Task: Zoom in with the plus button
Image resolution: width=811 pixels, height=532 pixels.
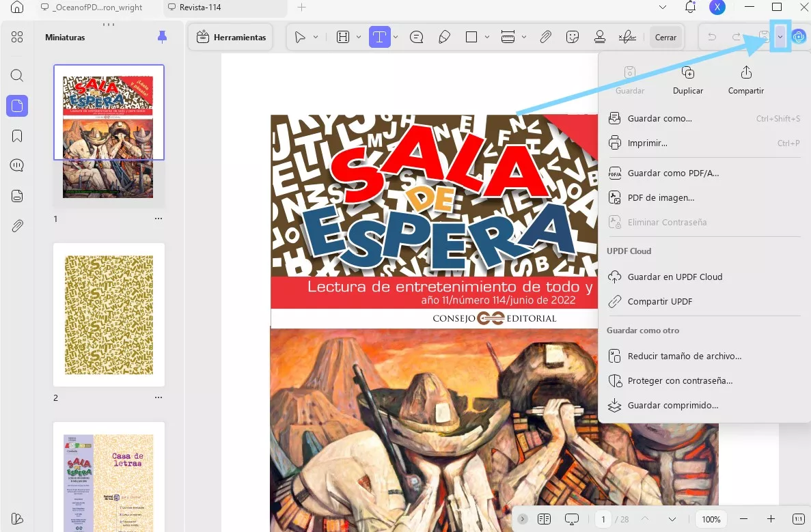Action: [771, 519]
